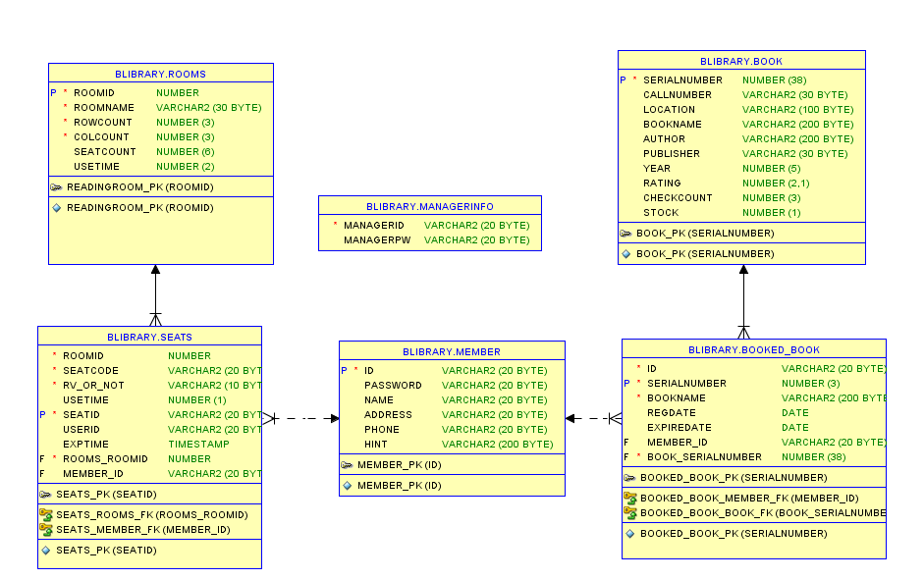Image resolution: width=924 pixels, height=580 pixels.
Task: Select the dashed relationship line from SEATS to MEMBER
Action: coord(300,419)
